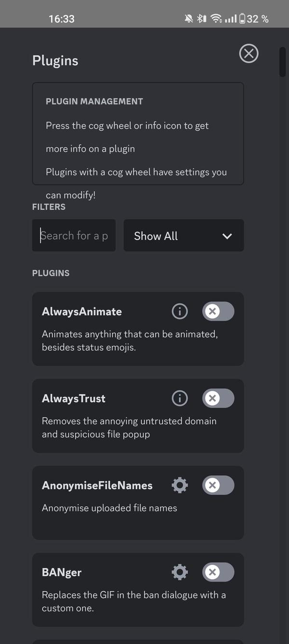Expand the plugin filter options list
Viewport: 289px width, 644px height.
(x=183, y=235)
